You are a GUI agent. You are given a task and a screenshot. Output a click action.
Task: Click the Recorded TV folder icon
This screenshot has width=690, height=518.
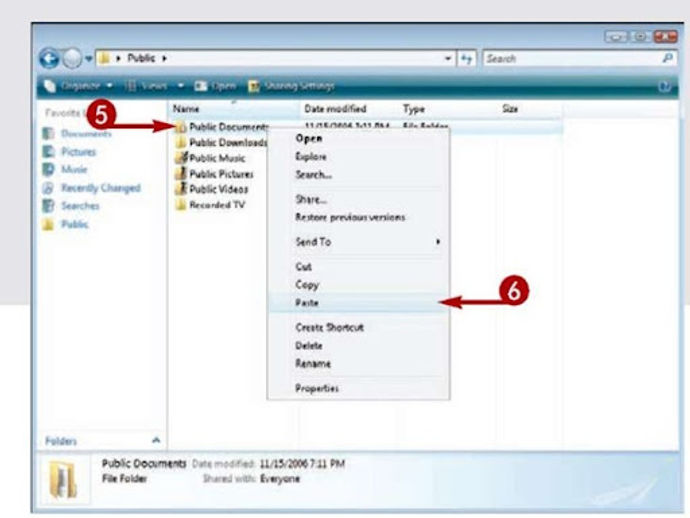181,205
